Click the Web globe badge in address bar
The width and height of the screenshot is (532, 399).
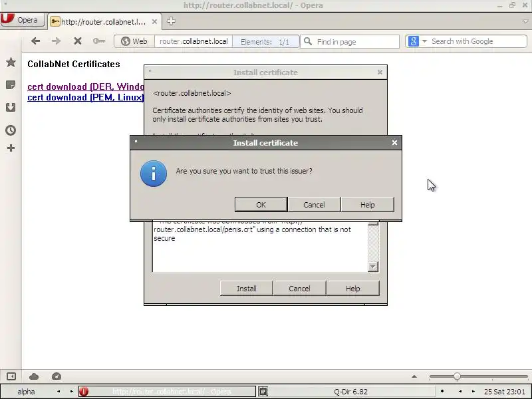click(134, 41)
